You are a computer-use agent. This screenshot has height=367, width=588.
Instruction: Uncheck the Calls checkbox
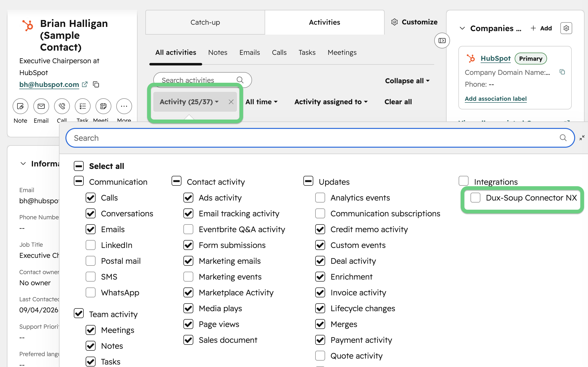pos(91,198)
